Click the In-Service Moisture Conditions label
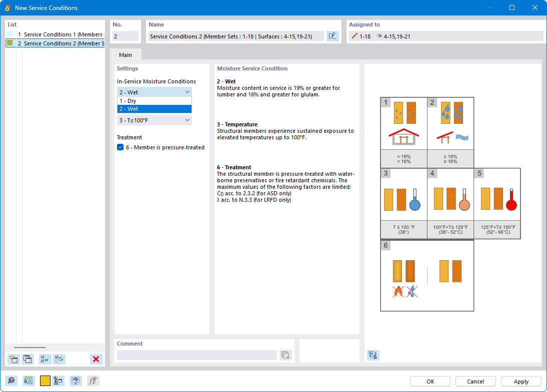Screen dimensions: 547x392 coord(156,81)
